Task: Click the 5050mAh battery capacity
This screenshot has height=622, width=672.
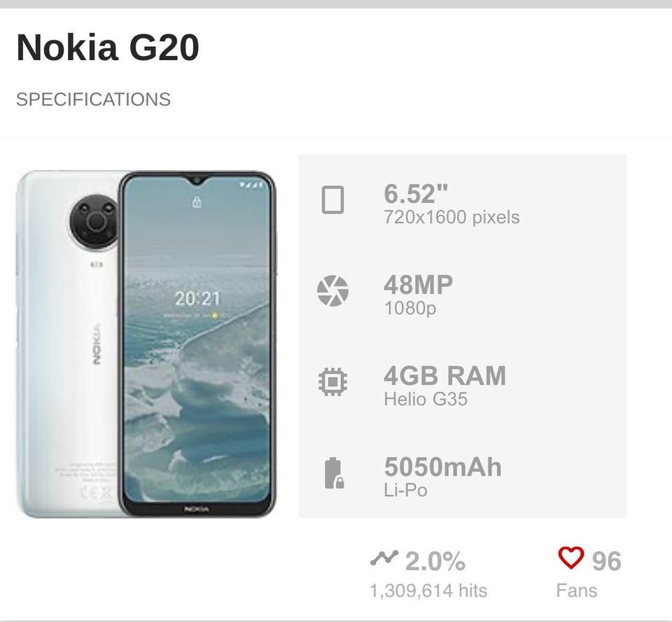Action: click(442, 467)
